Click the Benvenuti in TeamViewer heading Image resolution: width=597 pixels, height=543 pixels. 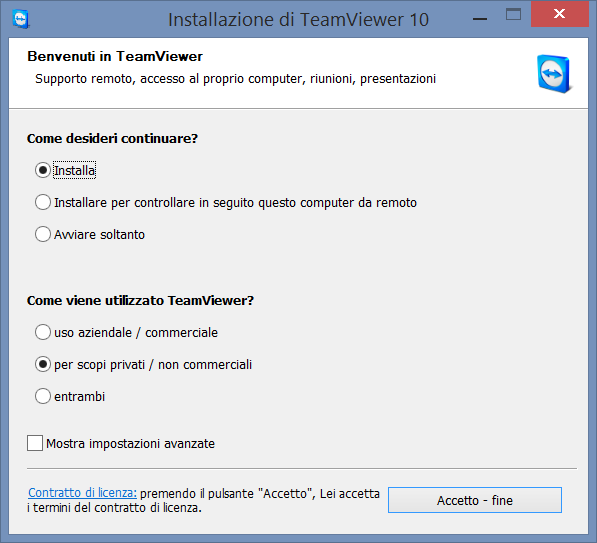(x=115, y=56)
